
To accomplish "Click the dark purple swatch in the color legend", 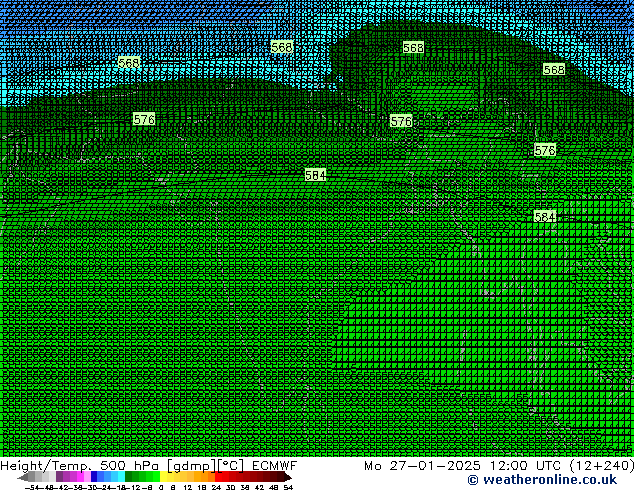I will [59, 477].
